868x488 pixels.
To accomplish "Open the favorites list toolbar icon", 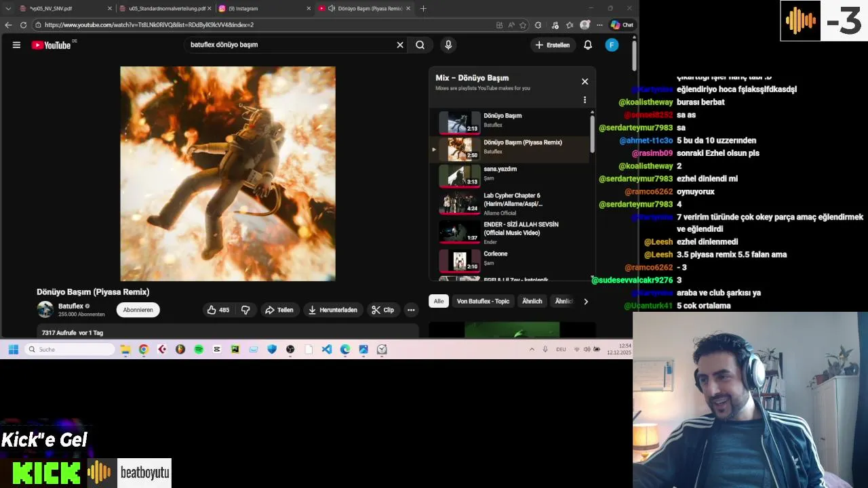I will tap(570, 25).
